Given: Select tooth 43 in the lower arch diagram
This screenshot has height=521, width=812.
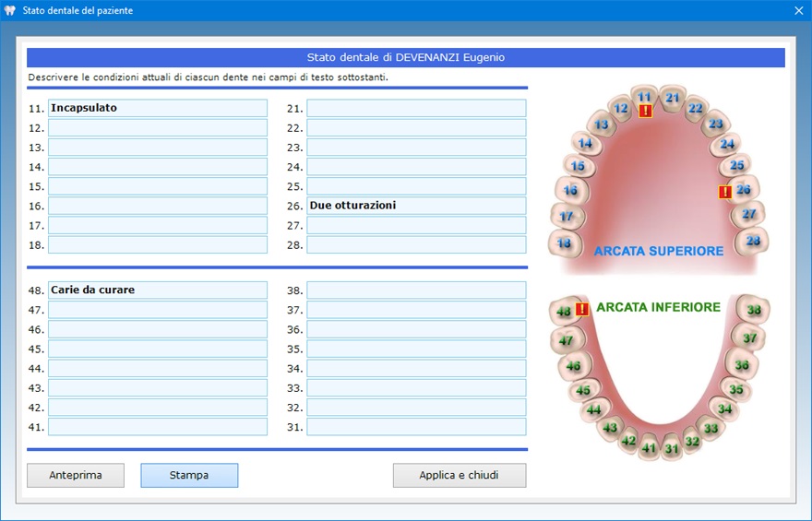Looking at the screenshot, I should click(x=610, y=427).
